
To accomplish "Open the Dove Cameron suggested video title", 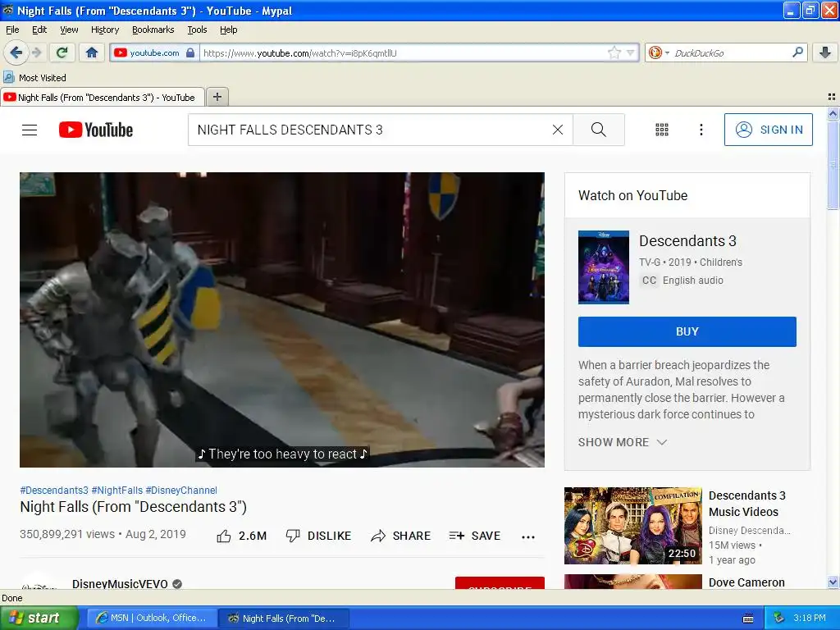I will (x=746, y=582).
